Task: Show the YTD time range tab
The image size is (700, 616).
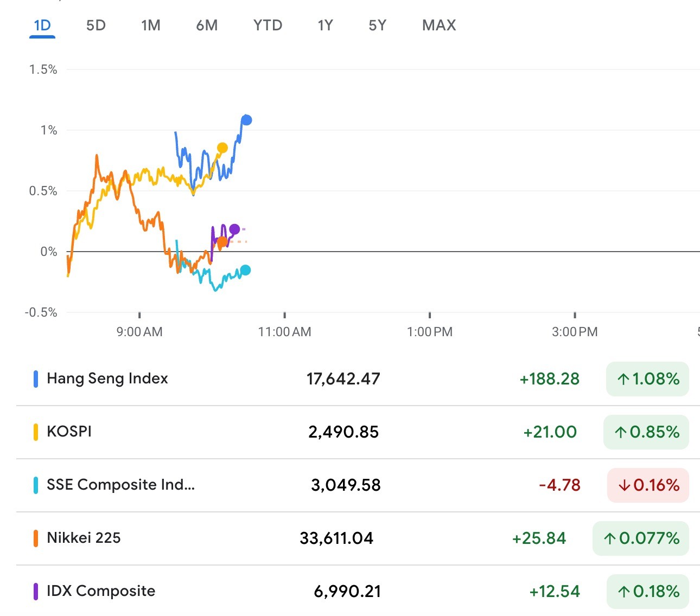Action: coord(268,25)
